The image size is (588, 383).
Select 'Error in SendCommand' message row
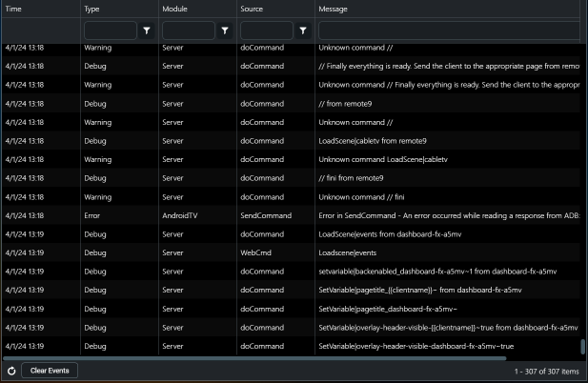pyautogui.click(x=449, y=215)
